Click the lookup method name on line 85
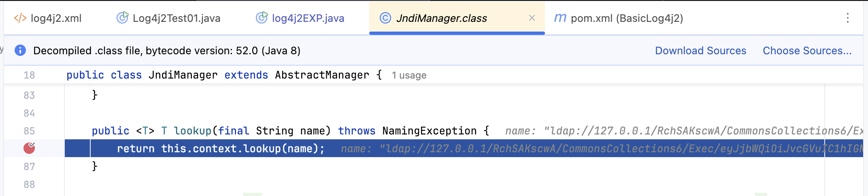The image size is (868, 196). tap(192, 131)
